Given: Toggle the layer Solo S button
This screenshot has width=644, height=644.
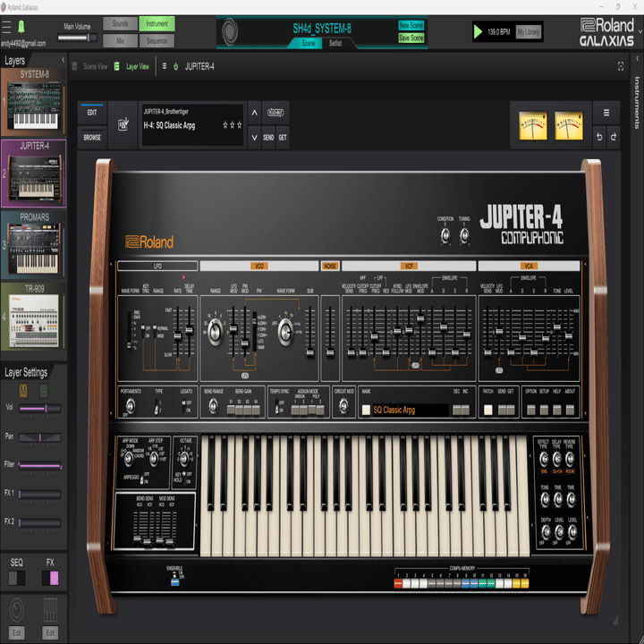Looking at the screenshot, I should tap(44, 391).
